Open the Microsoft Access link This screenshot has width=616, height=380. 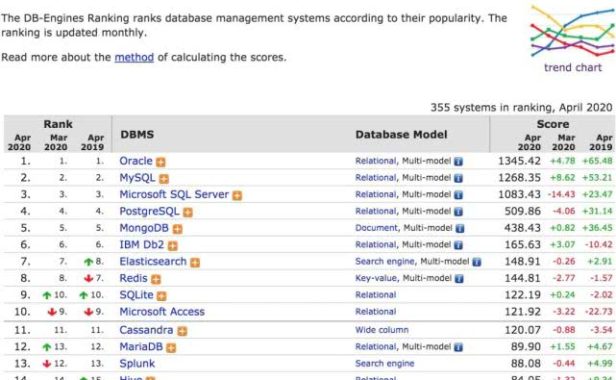coord(162,312)
